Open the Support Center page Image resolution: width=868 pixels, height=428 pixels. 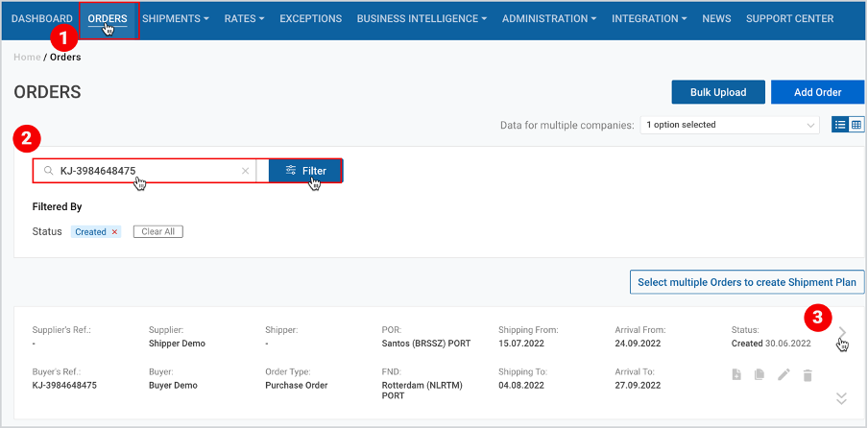pyautogui.click(x=789, y=19)
